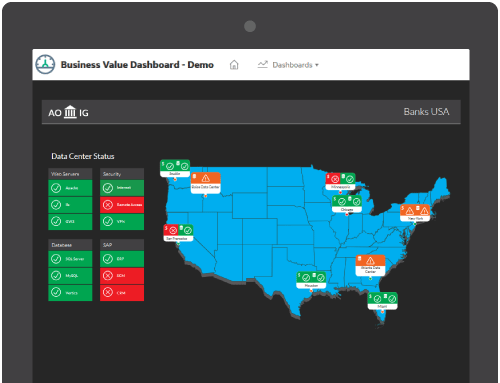Open the orange Boise Data Center warning marker
This screenshot has width=500, height=383.
206,183
